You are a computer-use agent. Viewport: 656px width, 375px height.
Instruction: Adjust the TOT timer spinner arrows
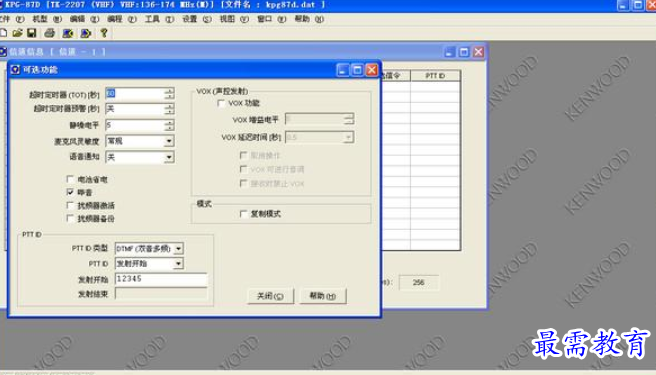pos(169,93)
